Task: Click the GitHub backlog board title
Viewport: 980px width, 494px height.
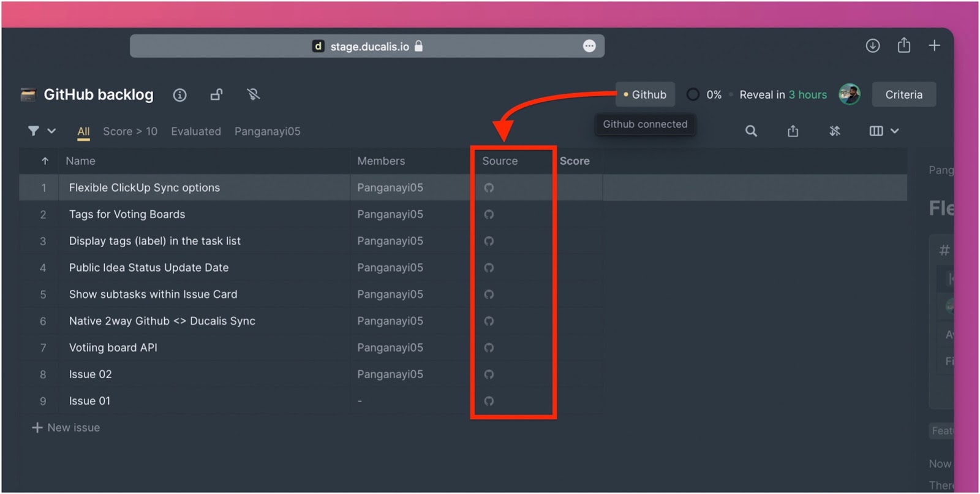Action: [99, 94]
